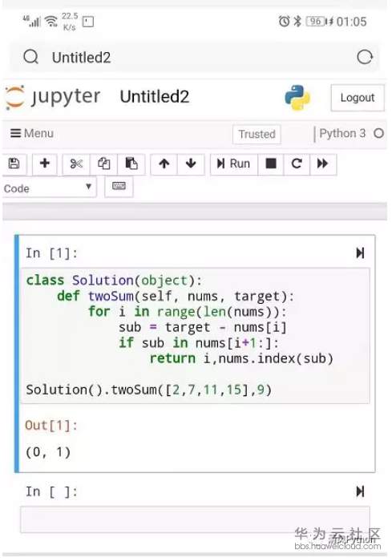Screen dimensions: 392x558
Task: Click the class Solution code line
Action: pos(114,281)
